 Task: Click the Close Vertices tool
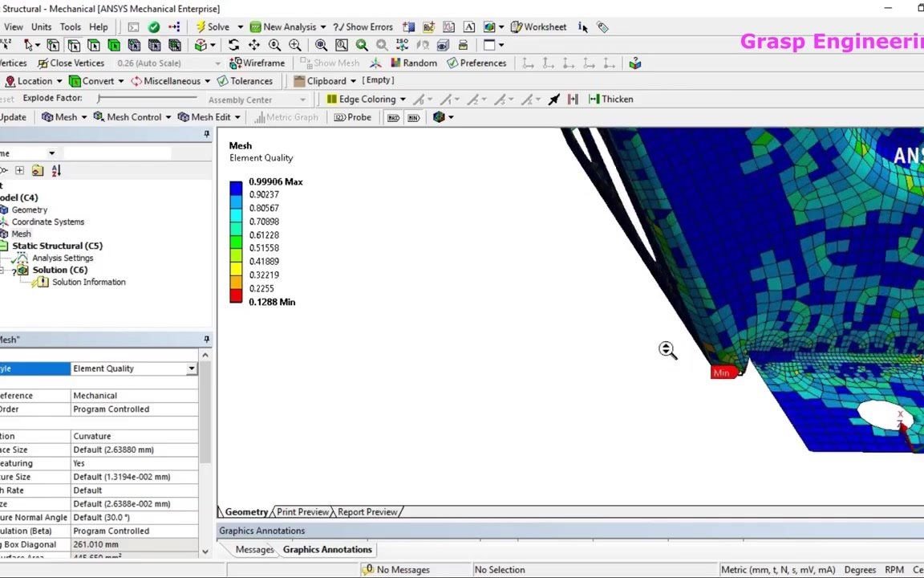72,63
